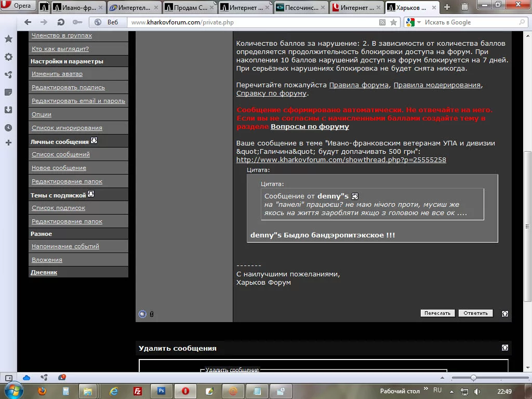This screenshot has height=399, width=532.
Task: Open the Список сообщений link
Action: click(61, 154)
